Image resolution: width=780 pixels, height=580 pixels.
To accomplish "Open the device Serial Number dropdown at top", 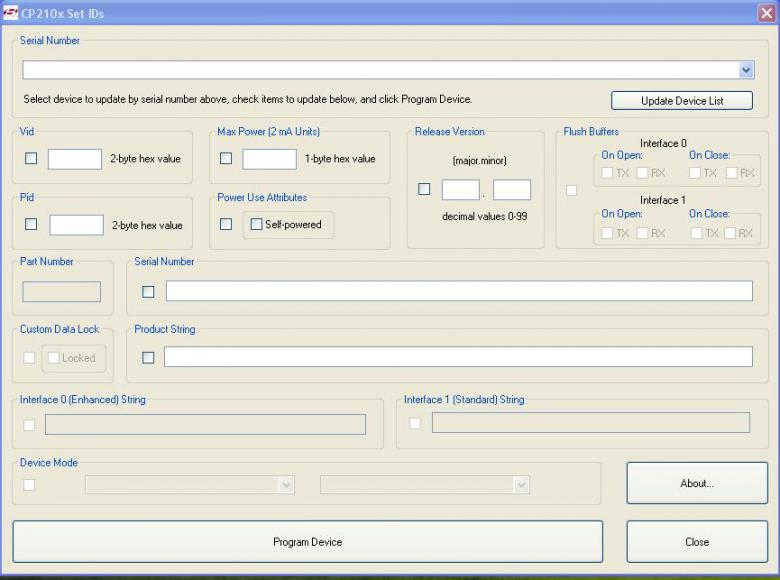I will (746, 70).
